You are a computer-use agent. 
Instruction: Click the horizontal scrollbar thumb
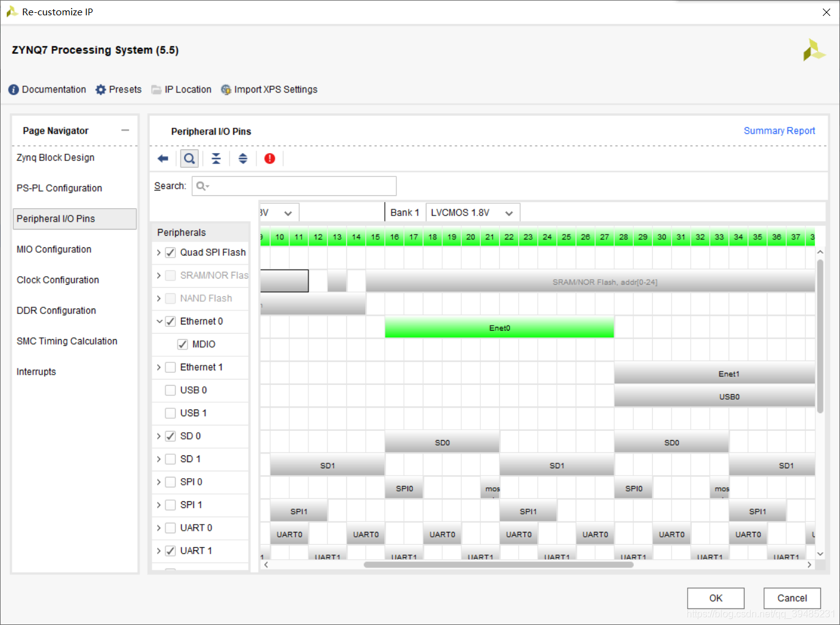pyautogui.click(x=499, y=564)
